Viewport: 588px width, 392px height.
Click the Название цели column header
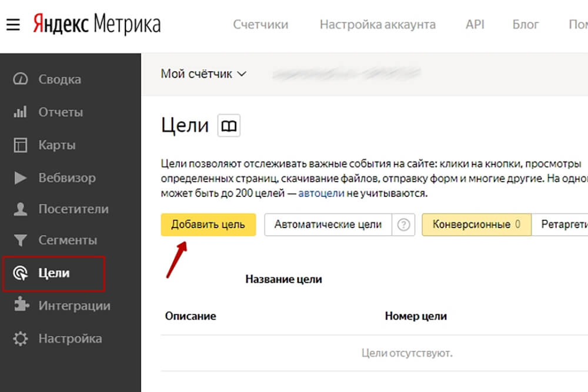284,279
